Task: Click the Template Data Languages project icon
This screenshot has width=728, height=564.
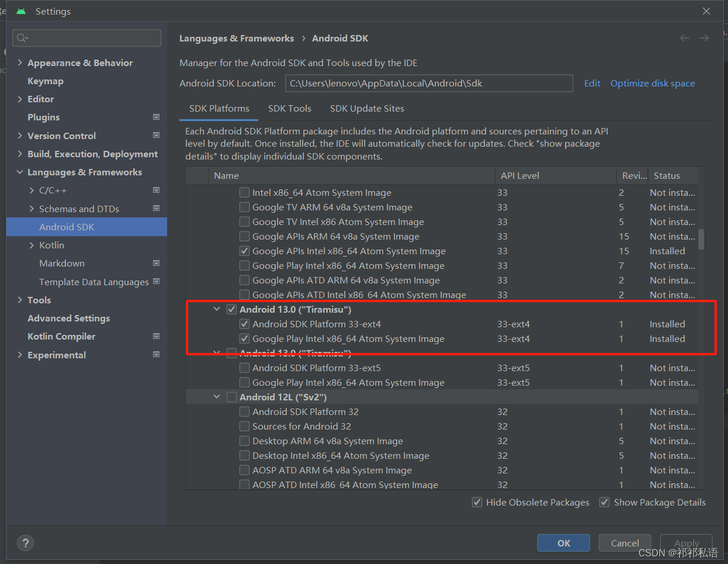Action: tap(156, 281)
